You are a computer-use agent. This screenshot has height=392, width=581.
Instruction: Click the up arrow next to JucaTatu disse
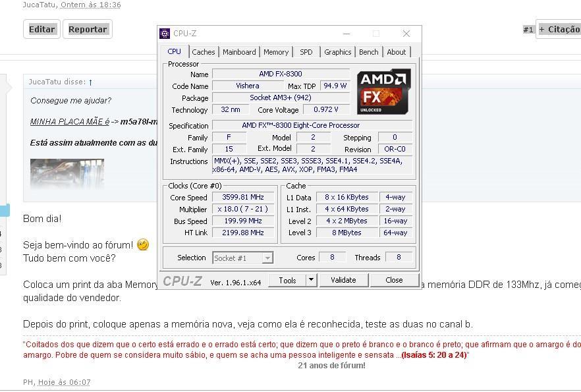click(90, 82)
